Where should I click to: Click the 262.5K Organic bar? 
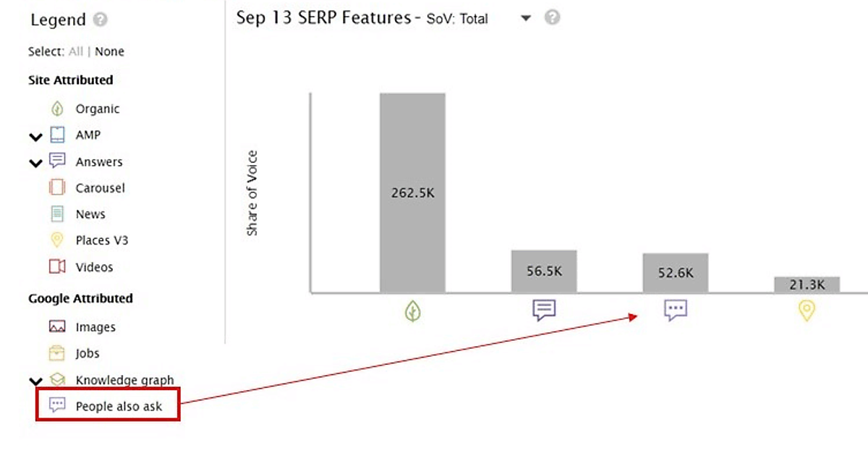tap(412, 193)
